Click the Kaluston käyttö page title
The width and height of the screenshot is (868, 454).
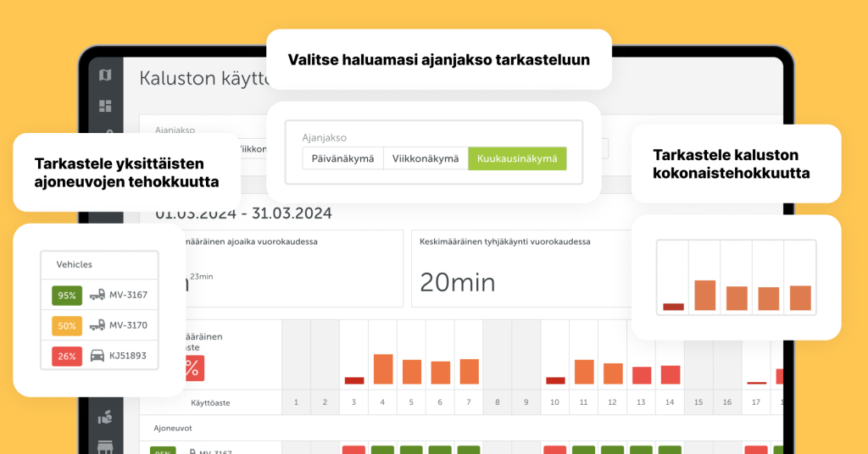point(203,79)
